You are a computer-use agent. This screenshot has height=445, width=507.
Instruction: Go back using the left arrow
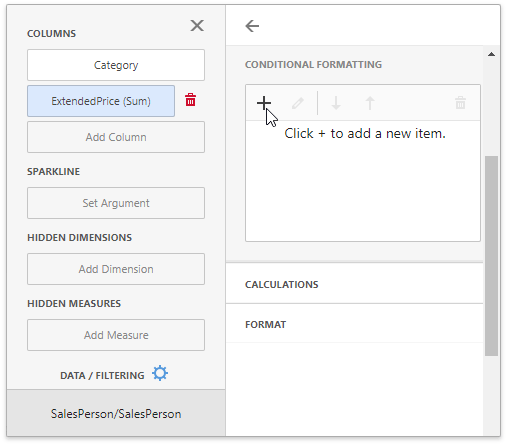click(252, 26)
